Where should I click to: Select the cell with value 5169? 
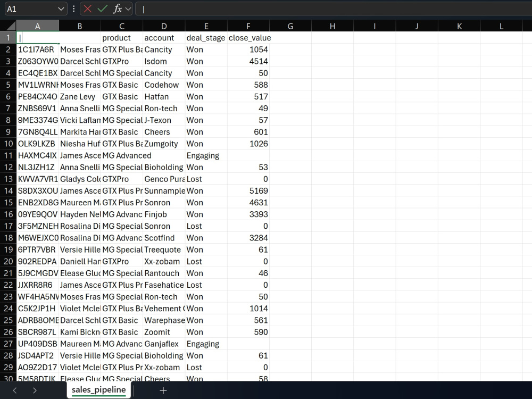248,190
